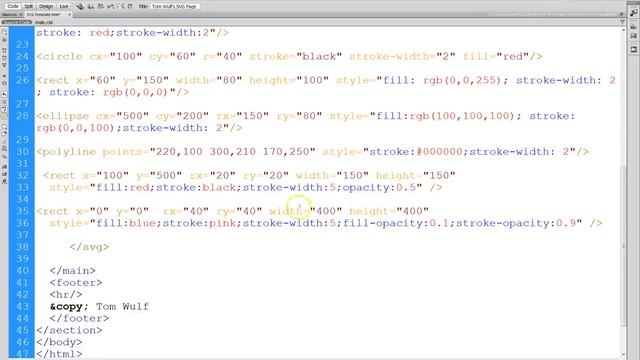The width and height of the screenshot is (640, 360).
Task: Open the main.css related file link
Action: [44, 22]
